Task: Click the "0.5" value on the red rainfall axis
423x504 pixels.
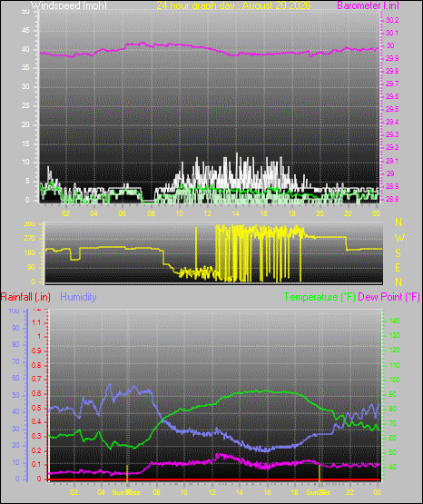Action: tap(36, 409)
